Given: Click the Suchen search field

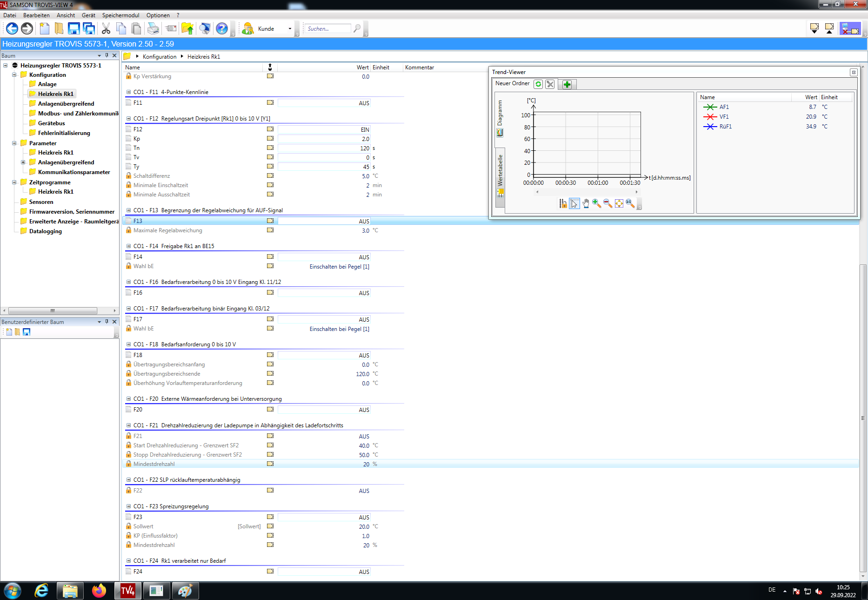Looking at the screenshot, I should coord(328,29).
